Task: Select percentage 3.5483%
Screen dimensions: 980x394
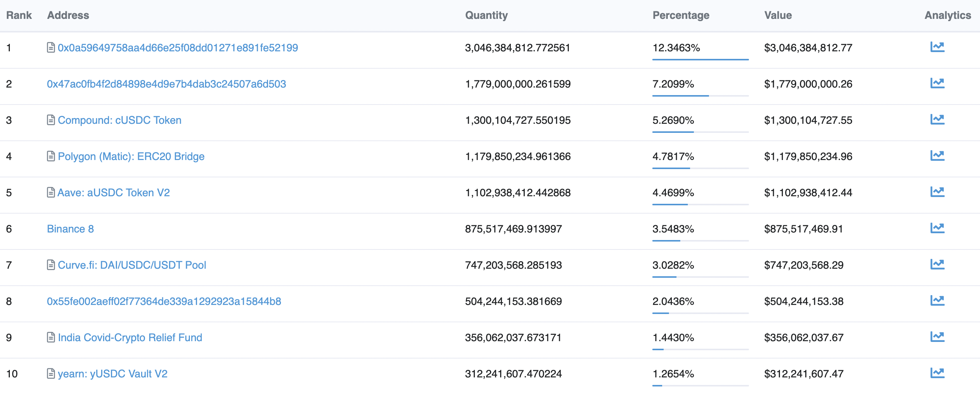Action: click(673, 229)
